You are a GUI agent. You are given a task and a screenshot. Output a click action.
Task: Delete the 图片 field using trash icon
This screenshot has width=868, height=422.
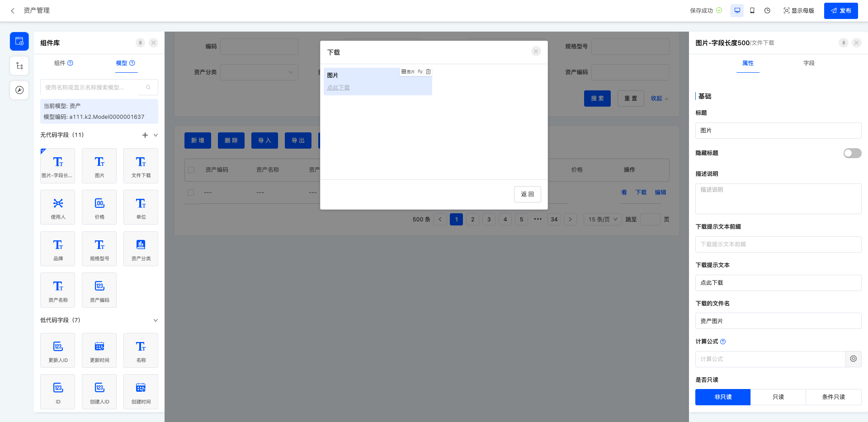coord(428,72)
